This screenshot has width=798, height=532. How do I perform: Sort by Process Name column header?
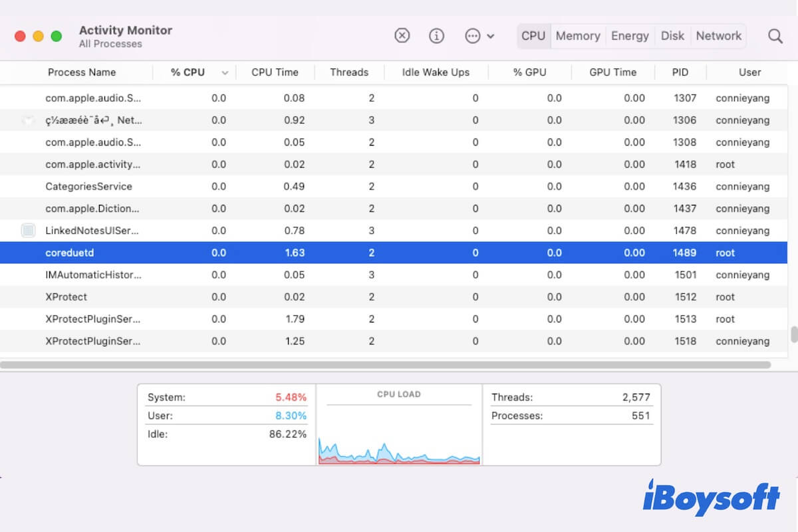82,72
